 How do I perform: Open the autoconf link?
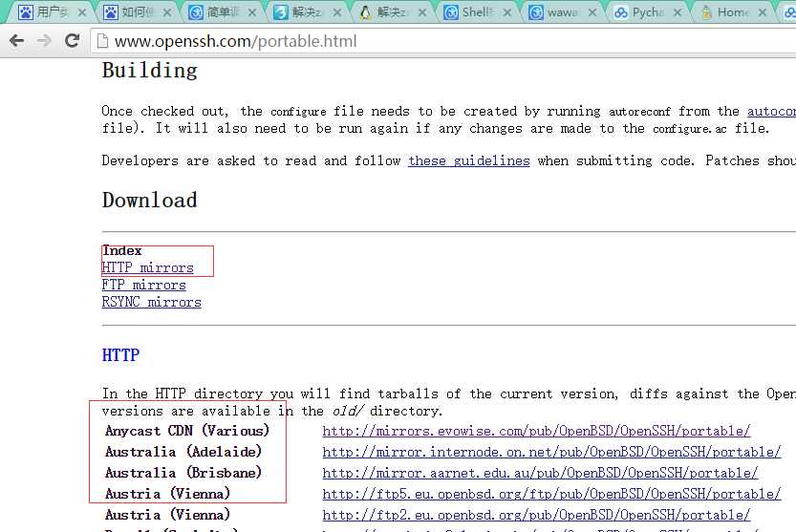[771, 111]
